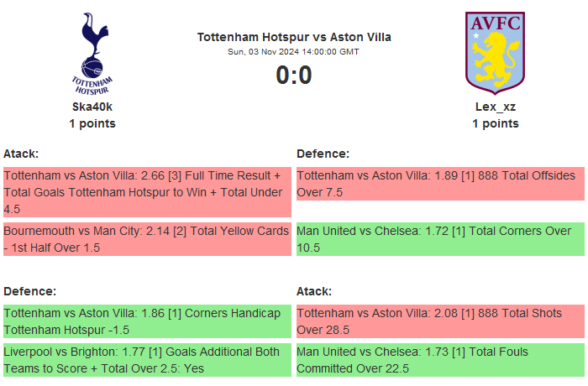The width and height of the screenshot is (588, 386).
Task: Select Tottenham to Win + Total Under 4.5 bet
Action: pyautogui.click(x=147, y=192)
